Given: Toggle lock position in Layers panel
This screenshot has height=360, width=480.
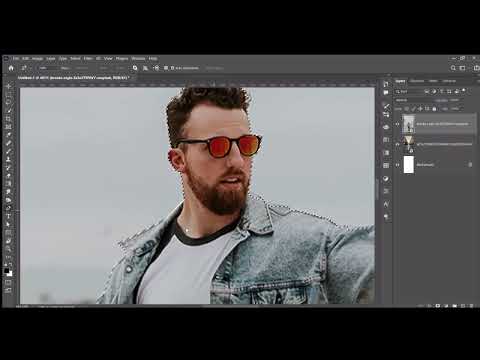Looking at the screenshot, I should point(420,109).
